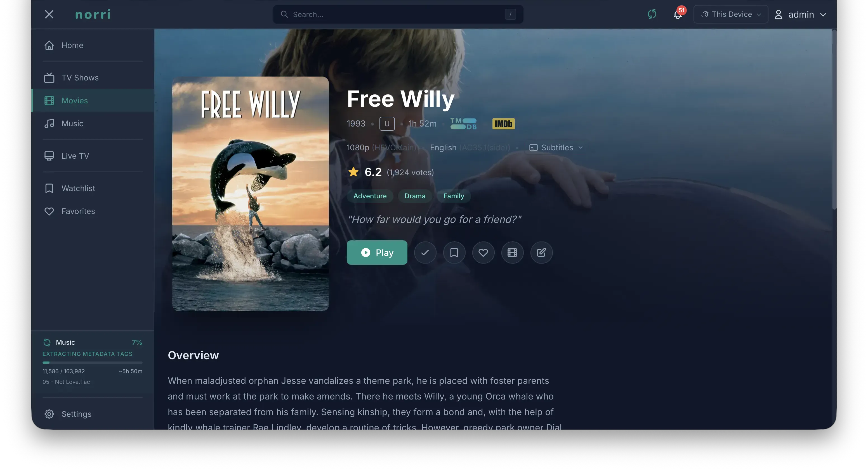Viewport: 868px width, 471px height.
Task: Open the notifications bell with 51 badge
Action: [678, 15]
